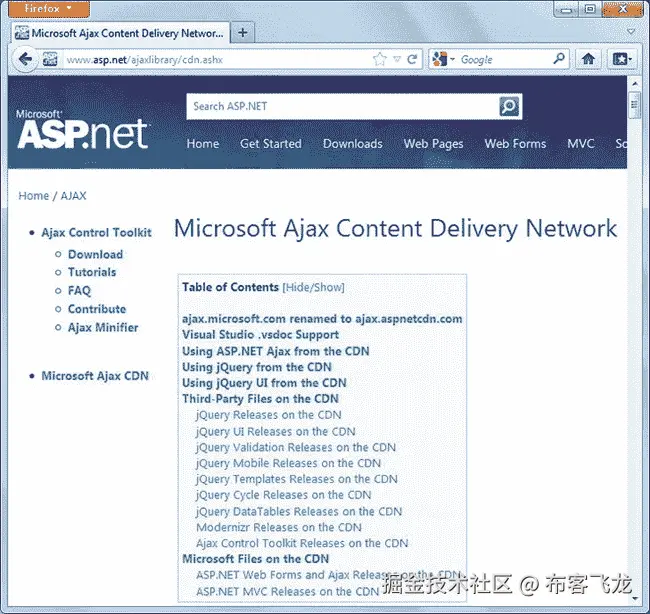Jump to Using ASP.NET Ajax from the CDN
This screenshot has height=614, width=650.
(276, 351)
